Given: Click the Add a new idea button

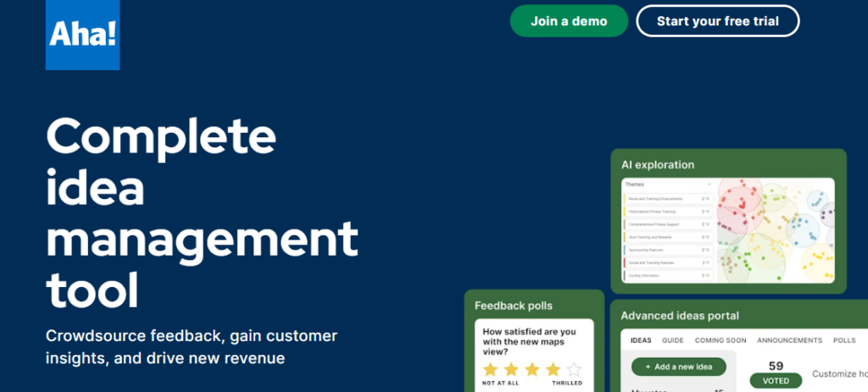Looking at the screenshot, I should coord(679,367).
